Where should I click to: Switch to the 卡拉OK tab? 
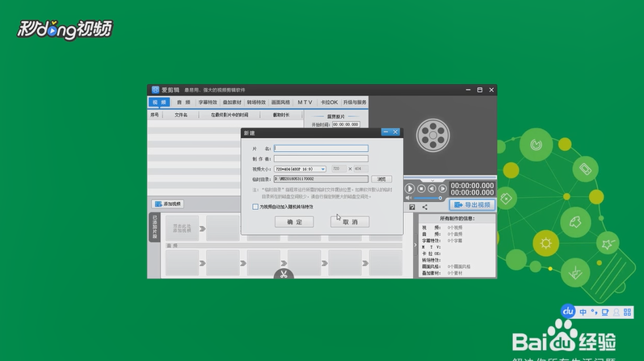[x=329, y=103]
